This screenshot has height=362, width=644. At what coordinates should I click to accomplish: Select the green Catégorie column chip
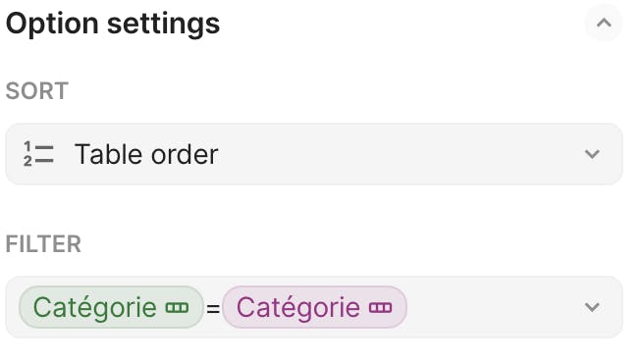click(111, 307)
